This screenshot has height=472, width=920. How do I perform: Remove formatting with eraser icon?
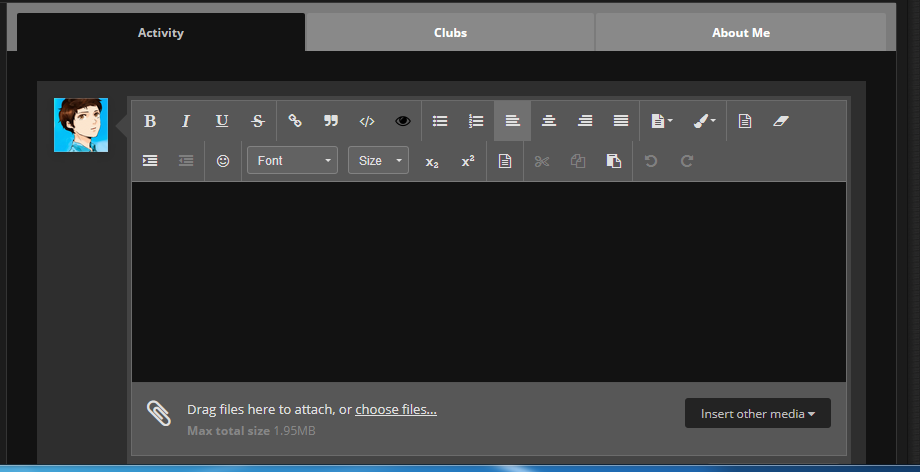pyautogui.click(x=781, y=121)
